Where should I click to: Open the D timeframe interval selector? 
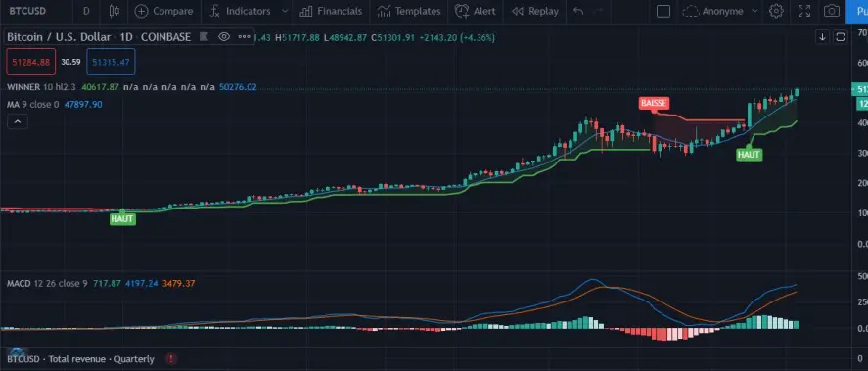tap(86, 11)
